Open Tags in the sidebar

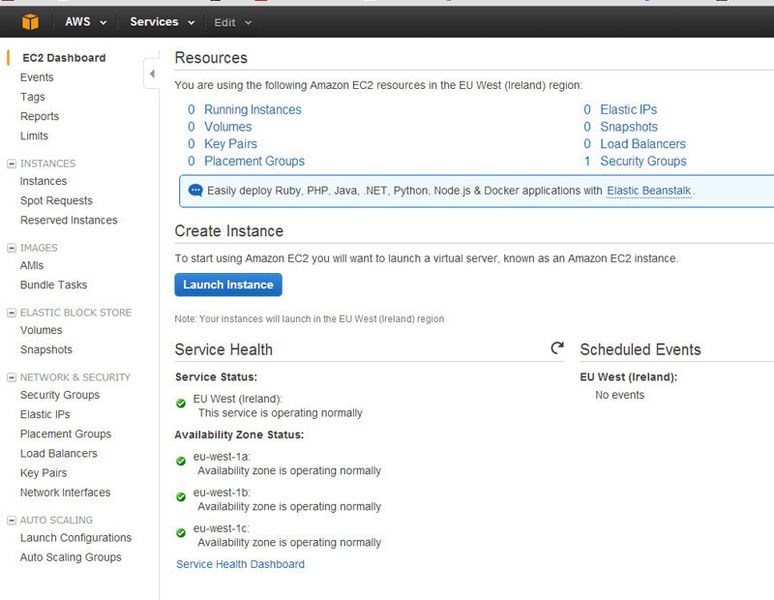click(33, 97)
